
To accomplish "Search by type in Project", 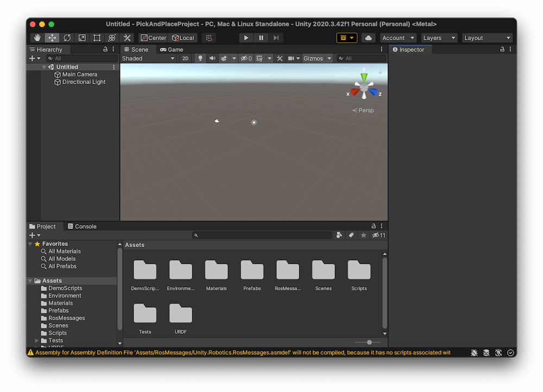I will (339, 236).
